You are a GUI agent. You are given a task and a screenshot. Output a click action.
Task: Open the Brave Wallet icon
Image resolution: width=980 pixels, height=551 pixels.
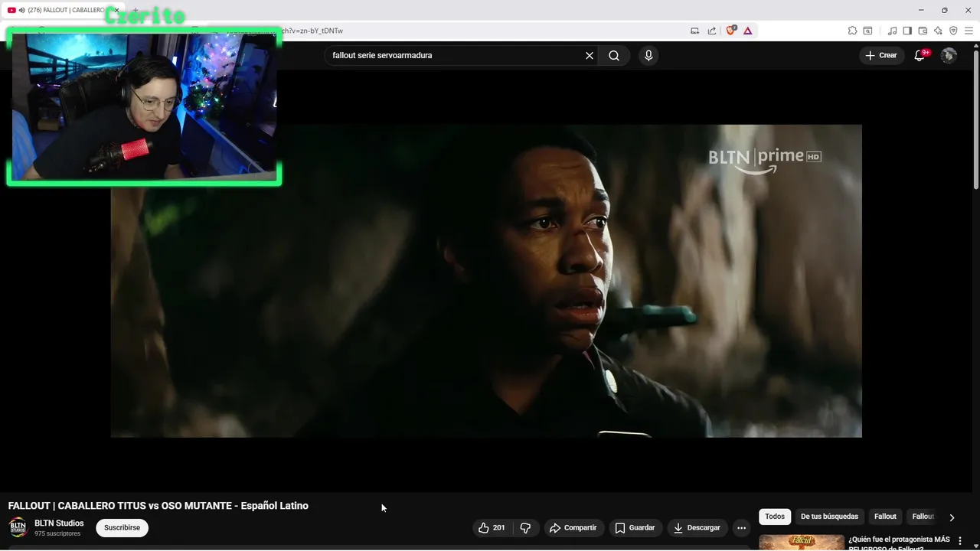[x=923, y=31]
